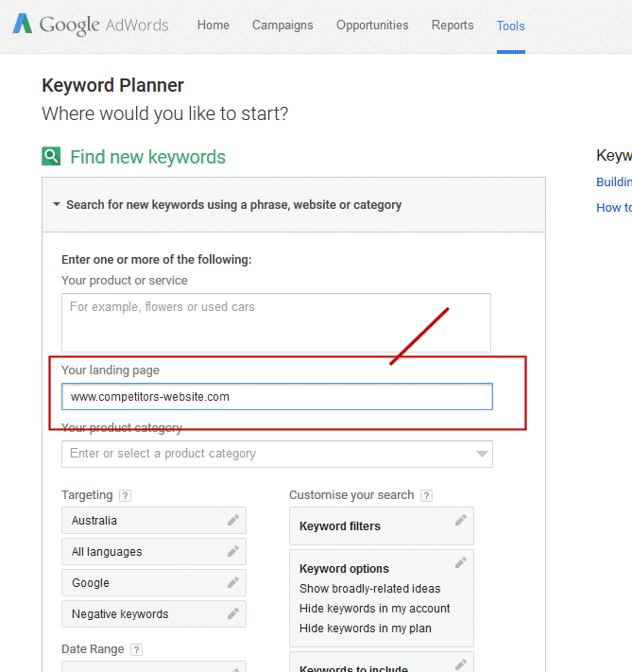Select the Google network targeting box

point(154,583)
